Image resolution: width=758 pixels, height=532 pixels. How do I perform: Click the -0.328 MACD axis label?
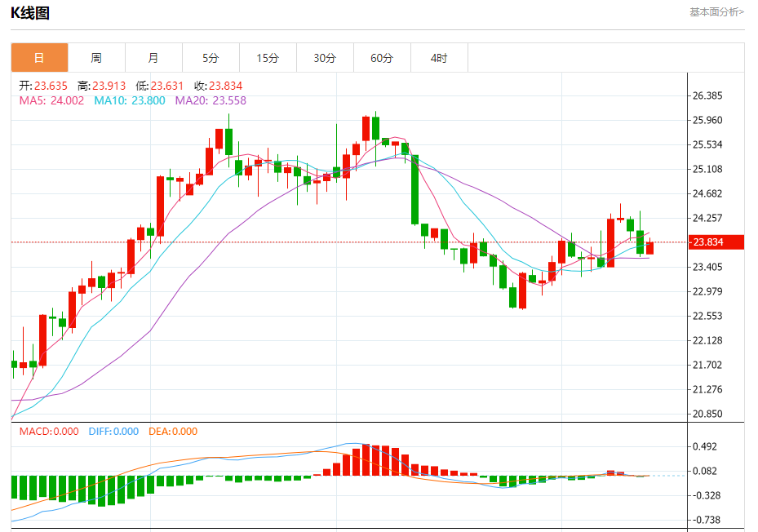(x=705, y=496)
